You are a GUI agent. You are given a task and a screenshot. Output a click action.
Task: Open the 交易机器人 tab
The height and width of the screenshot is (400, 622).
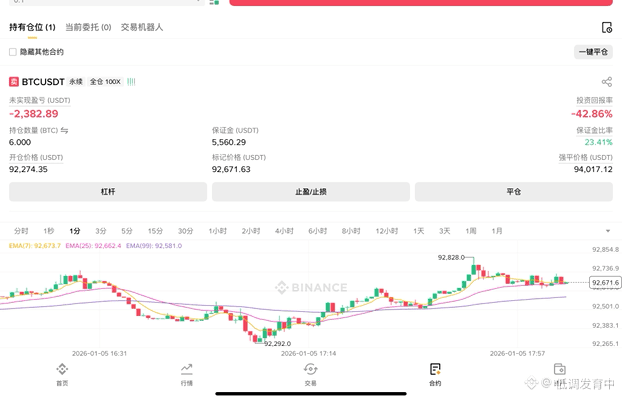click(x=142, y=27)
